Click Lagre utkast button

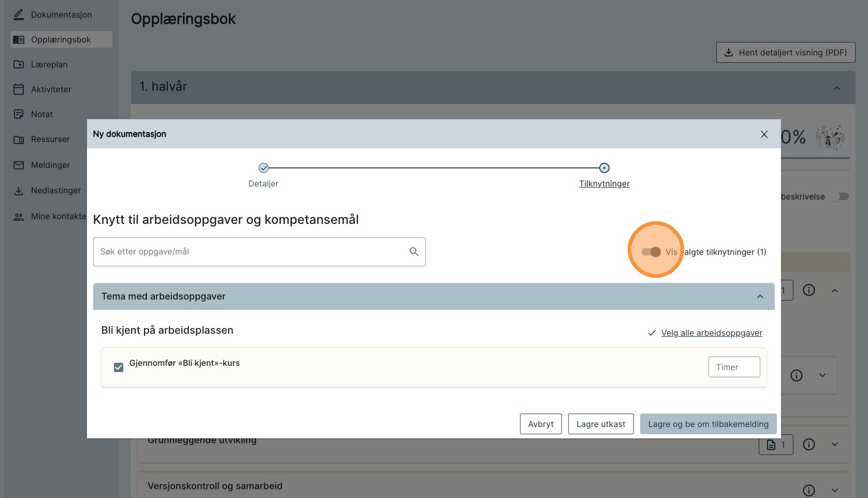click(600, 424)
